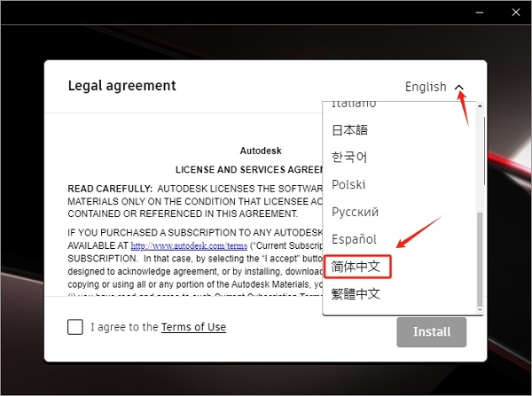Pick Español from the language dropdown
Screen dimensions: 532x396
[354, 239]
